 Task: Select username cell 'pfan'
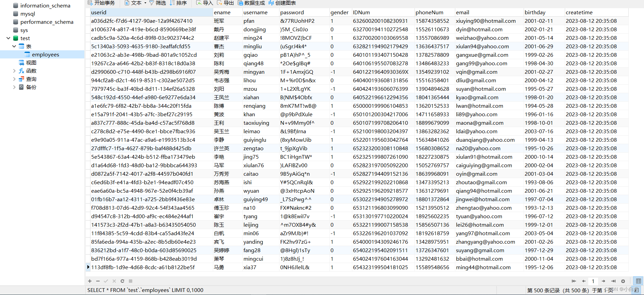pyautogui.click(x=260, y=21)
